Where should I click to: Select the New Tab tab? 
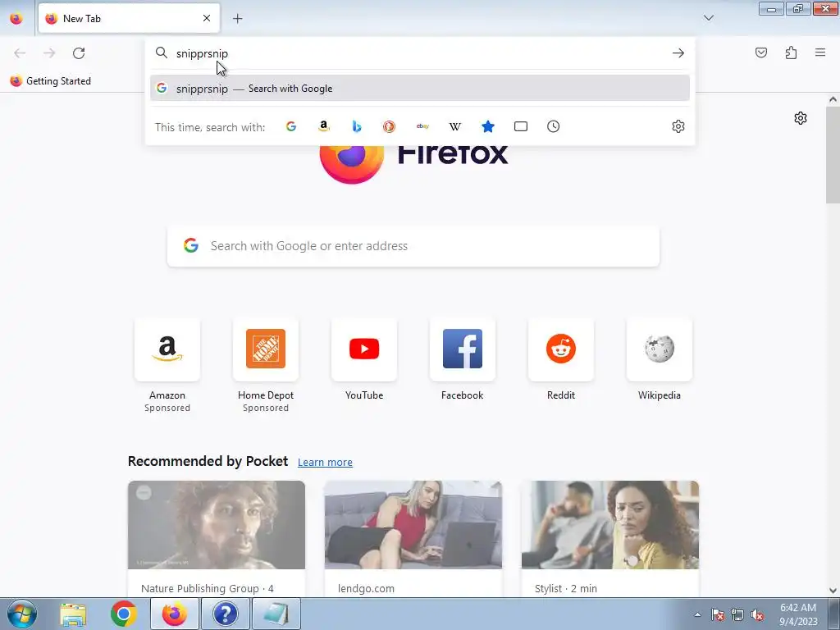pos(129,18)
